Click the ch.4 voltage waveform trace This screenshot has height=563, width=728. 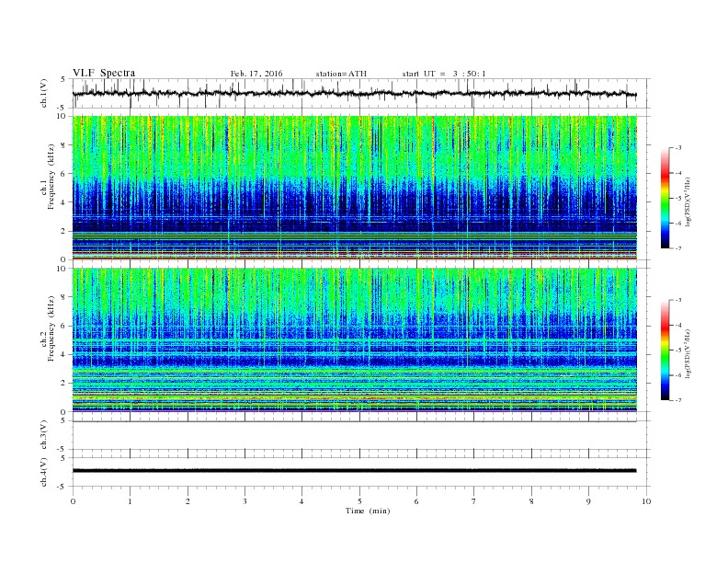355,471
